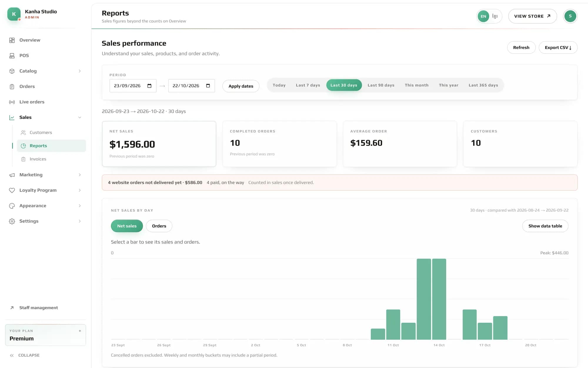
Task: Collapse the Sales submenu chevron
Action: pyautogui.click(x=80, y=117)
